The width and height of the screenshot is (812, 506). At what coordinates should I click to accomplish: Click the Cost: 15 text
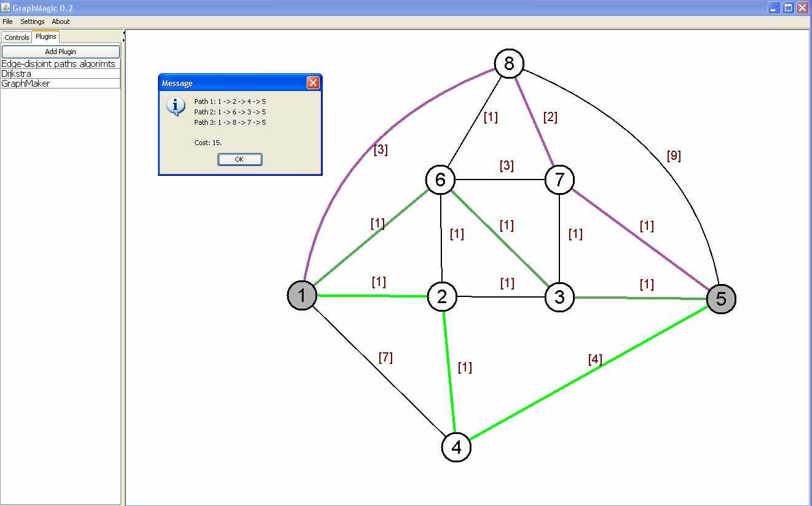[x=208, y=143]
